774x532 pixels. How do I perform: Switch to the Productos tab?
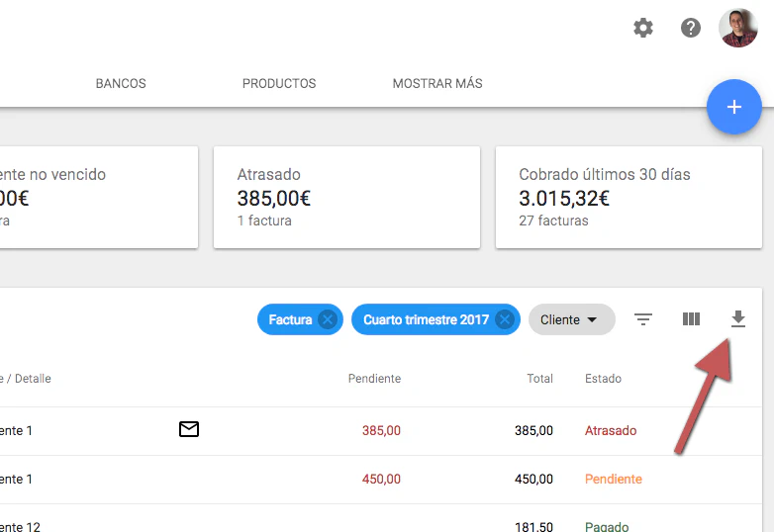(279, 84)
